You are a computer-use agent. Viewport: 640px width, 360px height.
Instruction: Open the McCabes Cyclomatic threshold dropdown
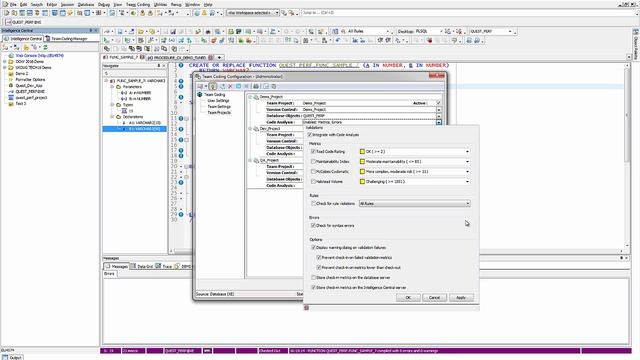pos(467,172)
